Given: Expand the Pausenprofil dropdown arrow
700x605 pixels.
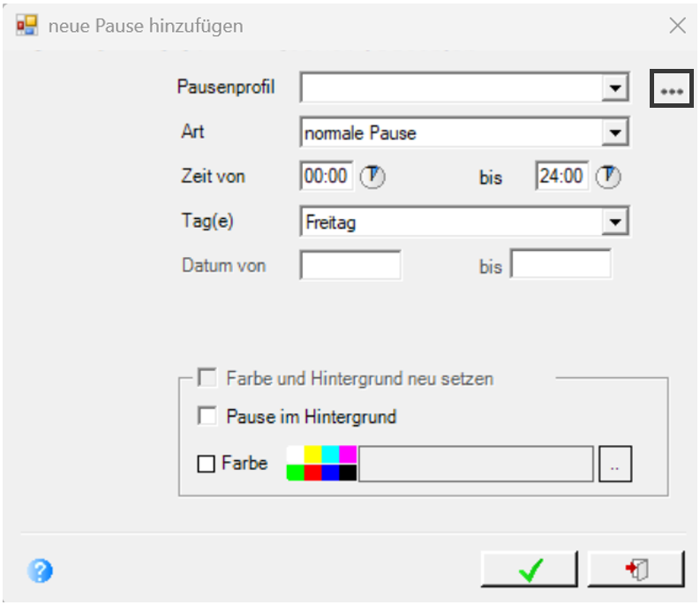Looking at the screenshot, I should tap(615, 87).
